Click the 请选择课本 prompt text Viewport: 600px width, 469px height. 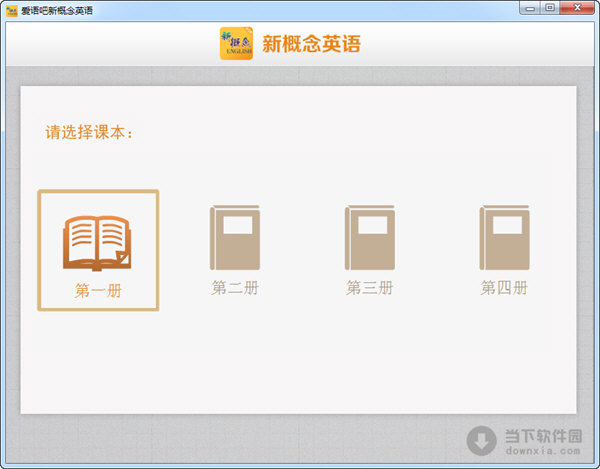pyautogui.click(x=89, y=132)
